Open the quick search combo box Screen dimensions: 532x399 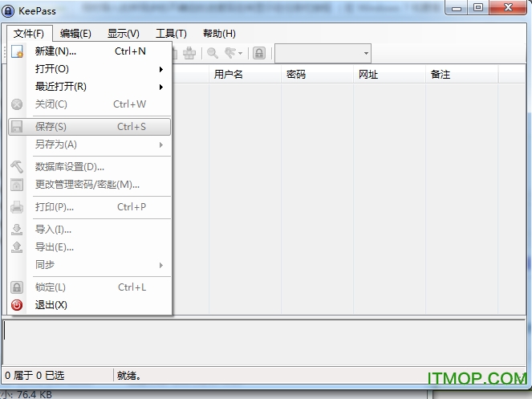click(323, 53)
